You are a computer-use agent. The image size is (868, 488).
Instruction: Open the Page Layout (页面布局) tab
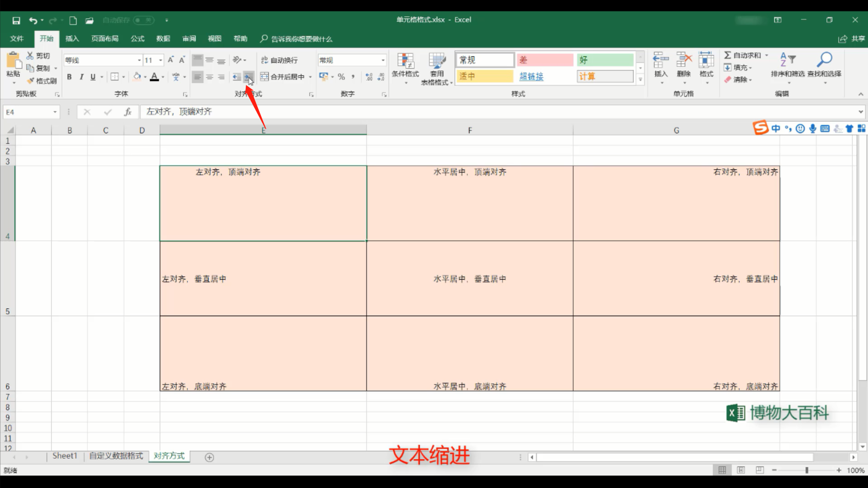105,39
